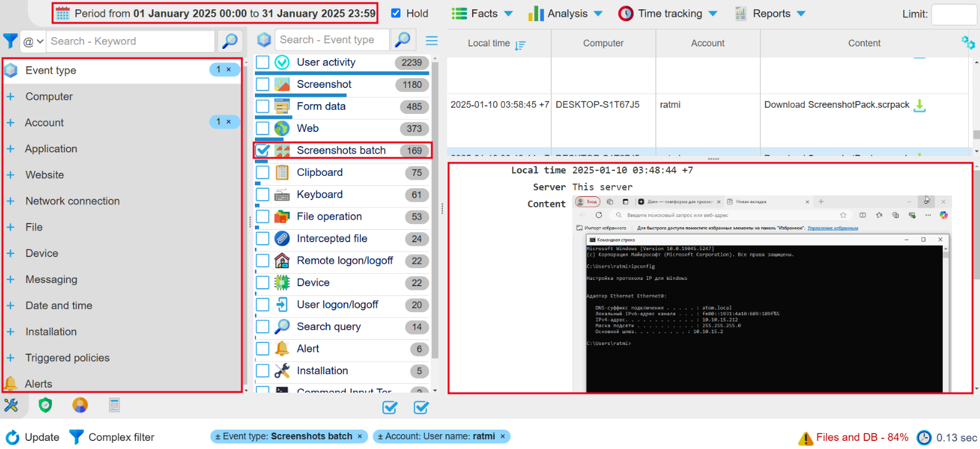Check the Clipboard event type checkbox

[x=263, y=173]
